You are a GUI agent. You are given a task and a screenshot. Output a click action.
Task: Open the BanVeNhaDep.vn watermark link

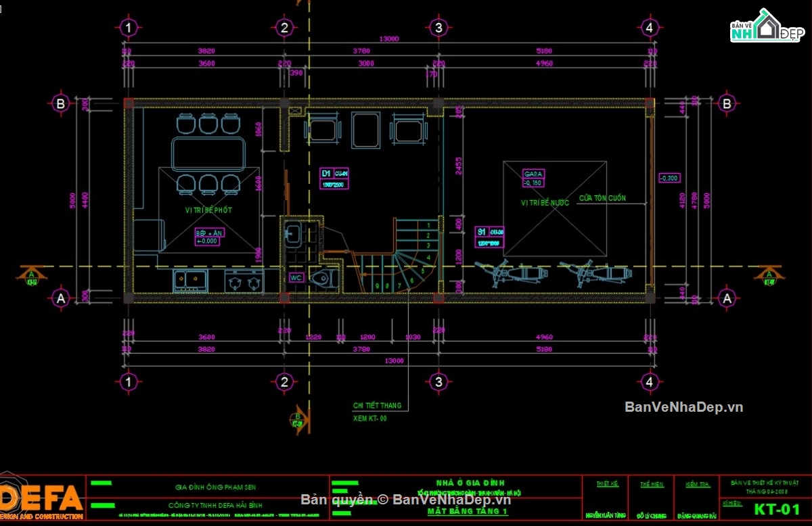point(685,408)
